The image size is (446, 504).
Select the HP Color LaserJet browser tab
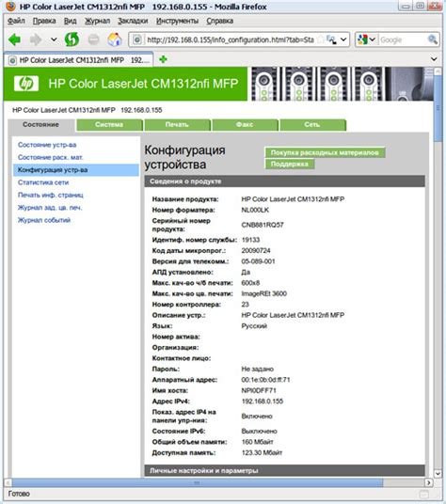click(79, 60)
